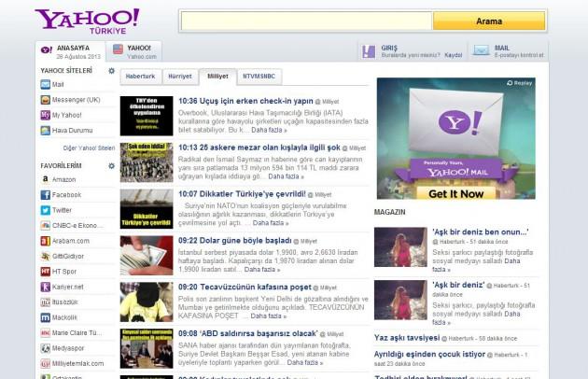Open the Mackolik favorite icon
Viewport: 588px width, 379px height.
45,317
